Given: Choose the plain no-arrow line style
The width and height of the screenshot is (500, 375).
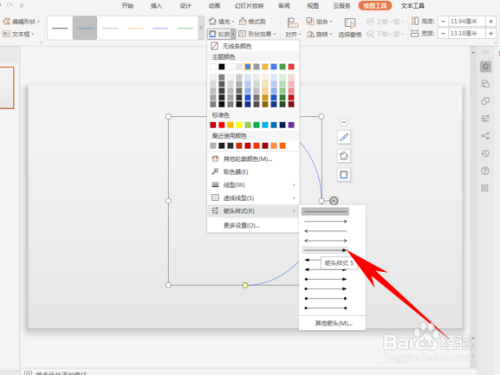Looking at the screenshot, I should [325, 211].
